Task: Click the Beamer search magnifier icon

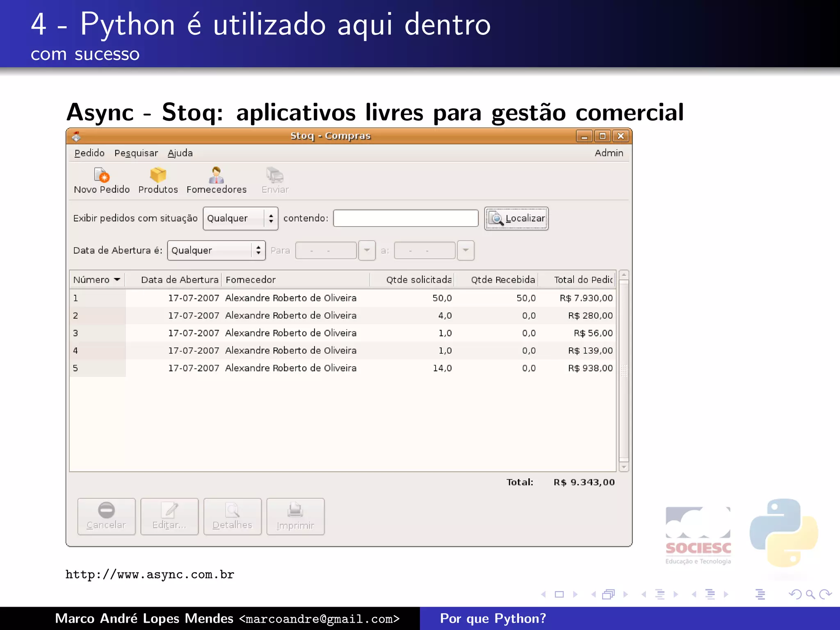Action: click(x=810, y=594)
